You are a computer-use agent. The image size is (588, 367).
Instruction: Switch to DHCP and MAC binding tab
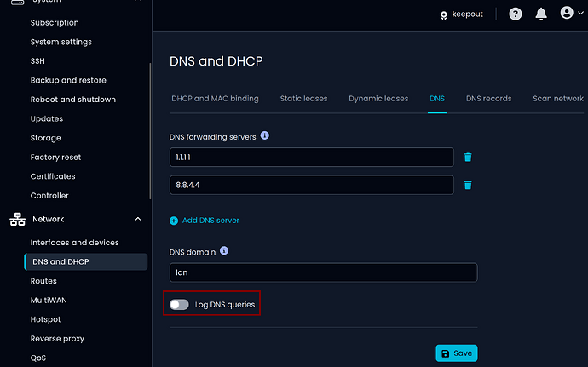click(215, 99)
